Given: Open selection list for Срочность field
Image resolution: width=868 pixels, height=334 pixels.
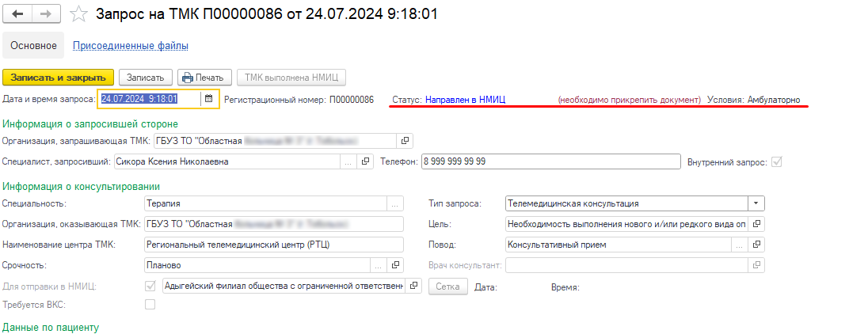Looking at the screenshot, I should [379, 265].
